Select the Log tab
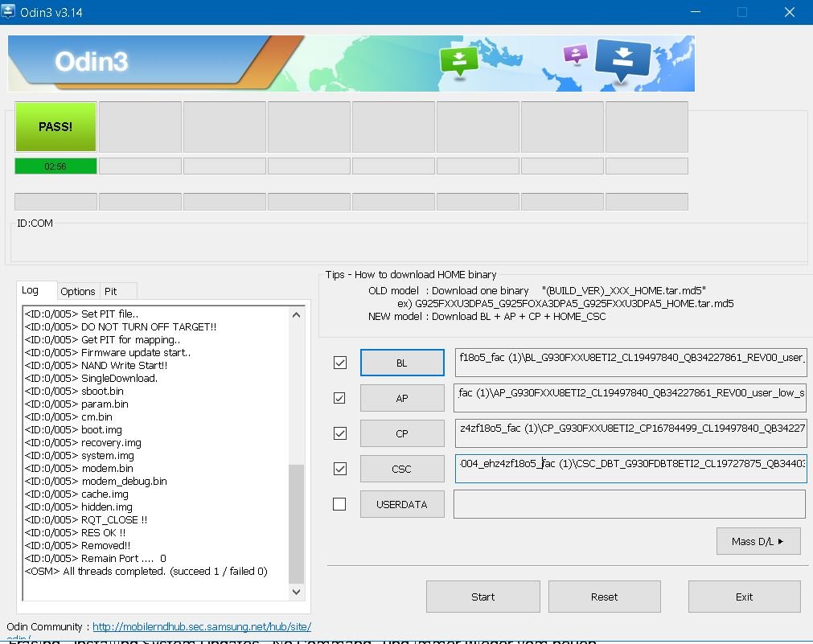Screen dimensions: 813x644 tap(31, 290)
